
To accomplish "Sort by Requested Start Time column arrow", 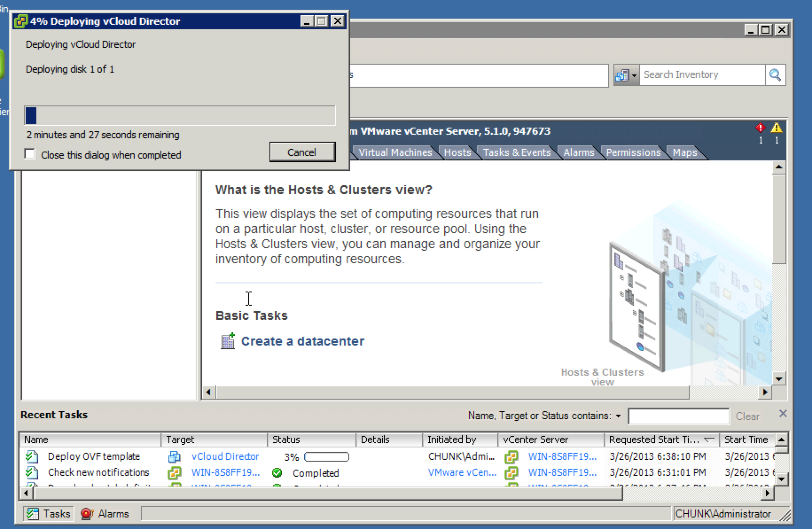I will [709, 440].
